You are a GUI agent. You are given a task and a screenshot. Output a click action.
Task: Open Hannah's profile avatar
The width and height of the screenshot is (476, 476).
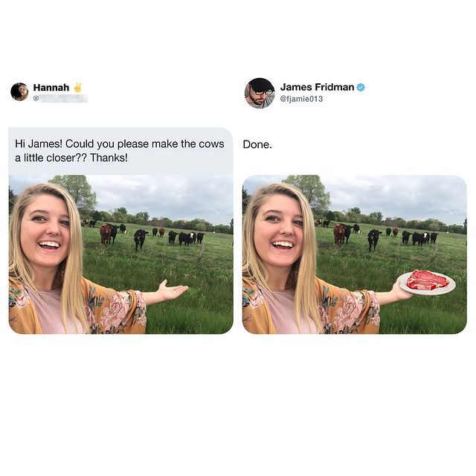[20, 91]
